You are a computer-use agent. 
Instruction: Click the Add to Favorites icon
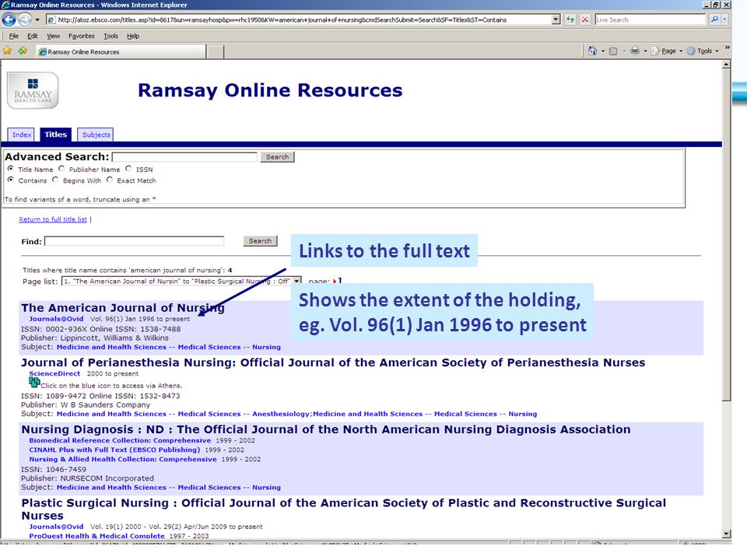click(x=23, y=51)
